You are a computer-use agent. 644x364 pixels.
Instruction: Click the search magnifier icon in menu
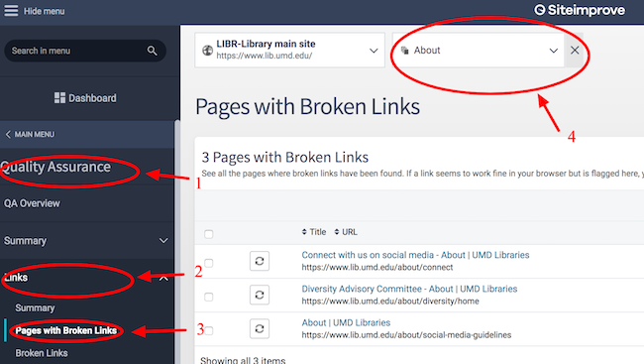point(152,51)
